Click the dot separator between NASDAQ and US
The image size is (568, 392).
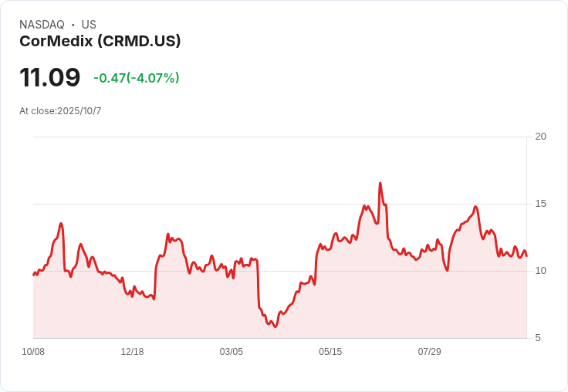coord(73,25)
